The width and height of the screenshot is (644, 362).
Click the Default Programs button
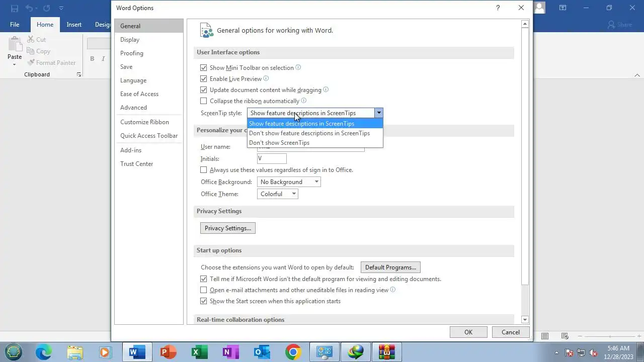pos(390,267)
